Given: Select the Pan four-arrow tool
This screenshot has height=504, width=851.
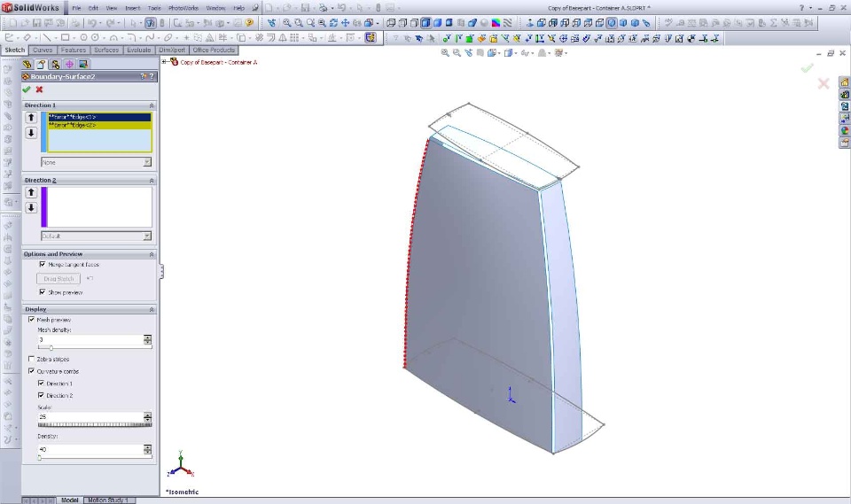Looking at the screenshot, I should 345,23.
